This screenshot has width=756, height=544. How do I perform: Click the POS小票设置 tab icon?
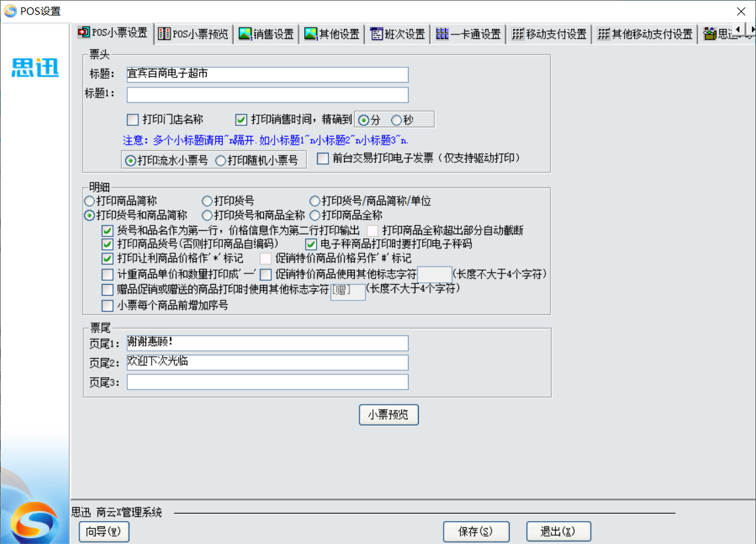(84, 33)
